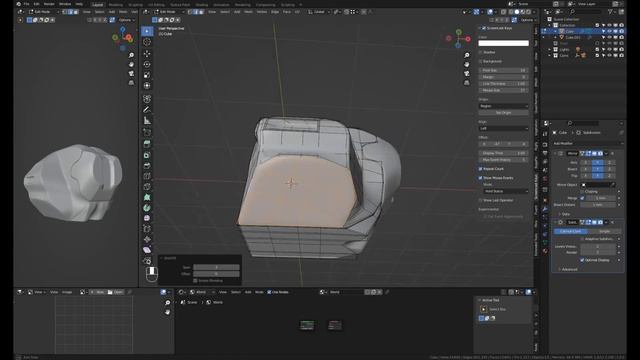
Task: Click pan hand icon in main viewport
Action: point(467,64)
